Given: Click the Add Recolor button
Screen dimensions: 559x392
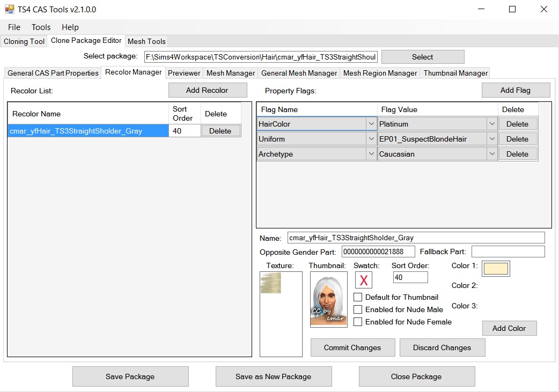Looking at the screenshot, I should pyautogui.click(x=207, y=90).
